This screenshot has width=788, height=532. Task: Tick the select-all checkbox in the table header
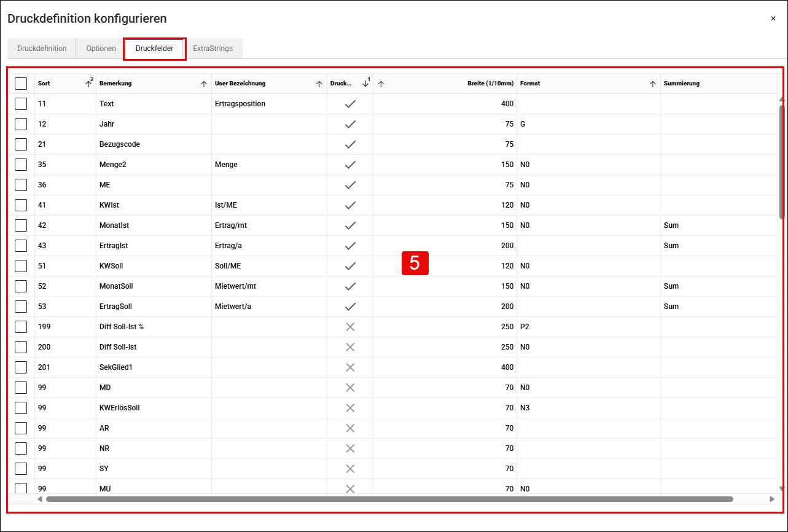[x=21, y=84]
